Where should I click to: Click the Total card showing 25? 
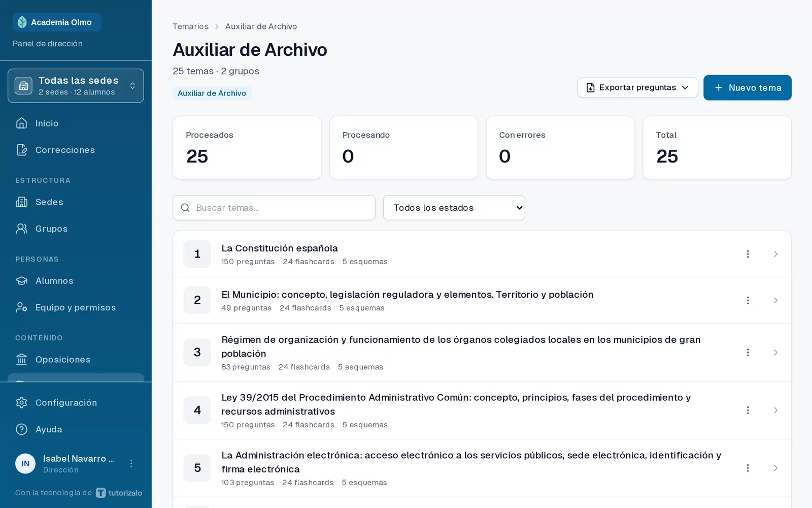tap(717, 148)
